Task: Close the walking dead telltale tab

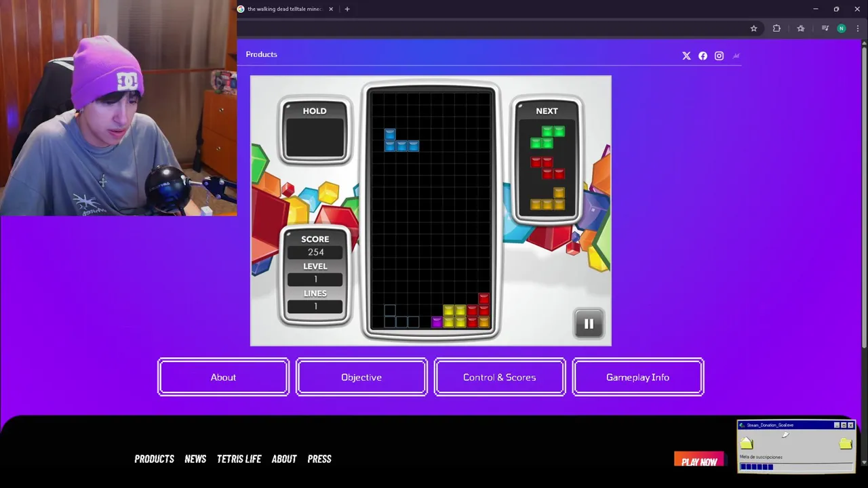Action: 331,9
